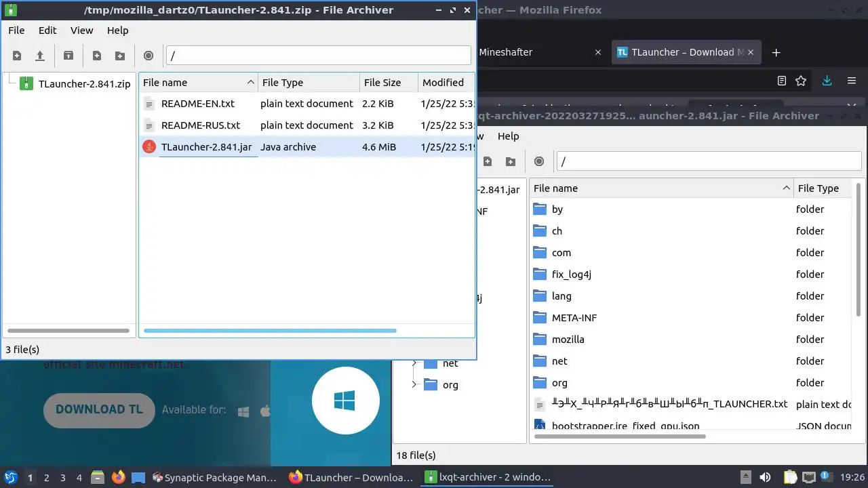Expand the 'net' tree folder arrow
Screen dimensions: 868x488
pyautogui.click(x=414, y=363)
